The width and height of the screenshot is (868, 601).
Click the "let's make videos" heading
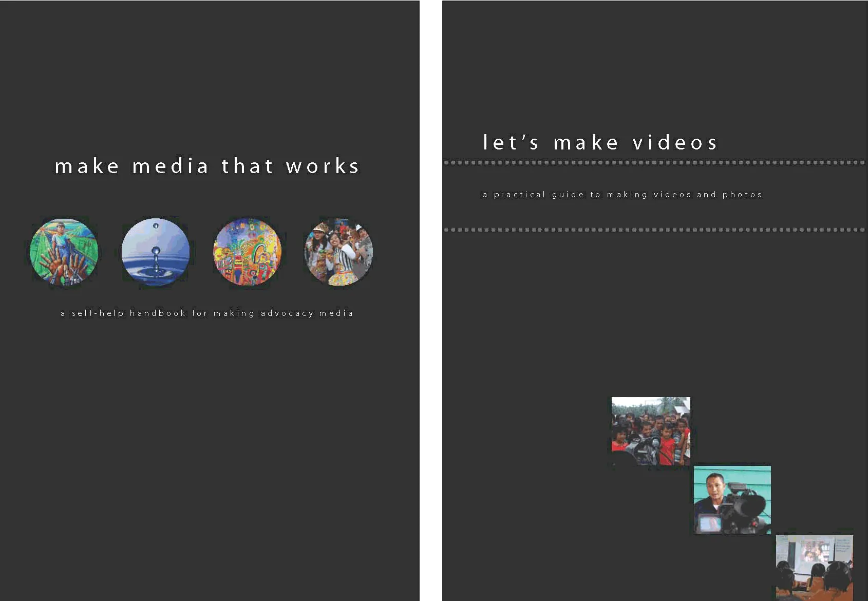tap(600, 142)
